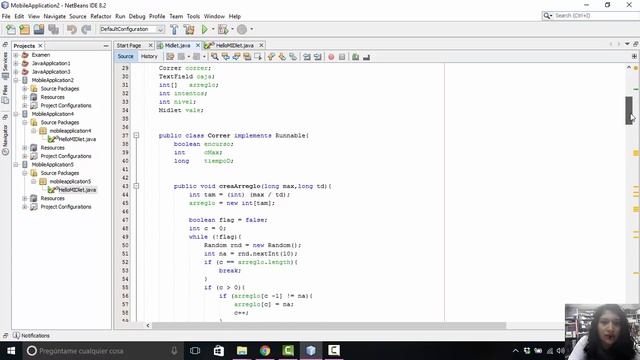Click the Clean and Build Project icon
Screen dimensions: 640x360
(189, 29)
